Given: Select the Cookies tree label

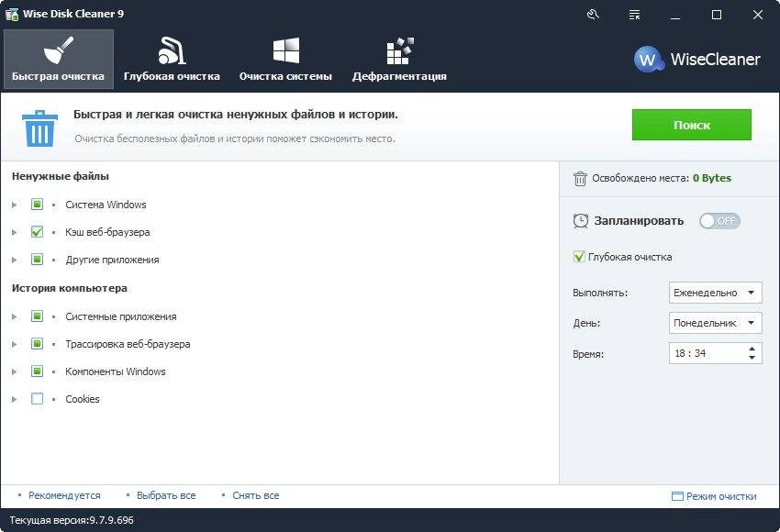Looking at the screenshot, I should 83,399.
